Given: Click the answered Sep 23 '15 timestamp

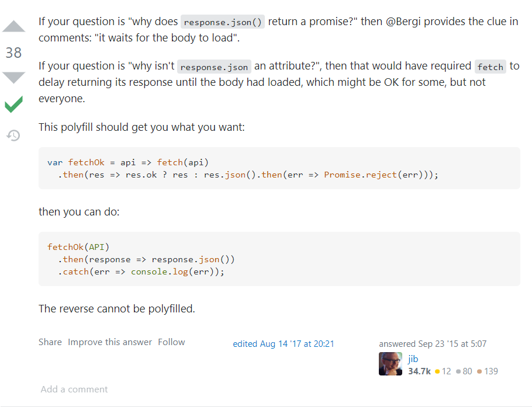Looking at the screenshot, I should pos(433,344).
